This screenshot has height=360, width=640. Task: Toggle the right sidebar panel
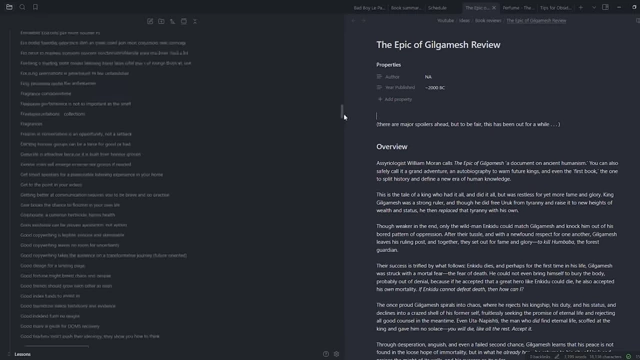tap(605, 7)
